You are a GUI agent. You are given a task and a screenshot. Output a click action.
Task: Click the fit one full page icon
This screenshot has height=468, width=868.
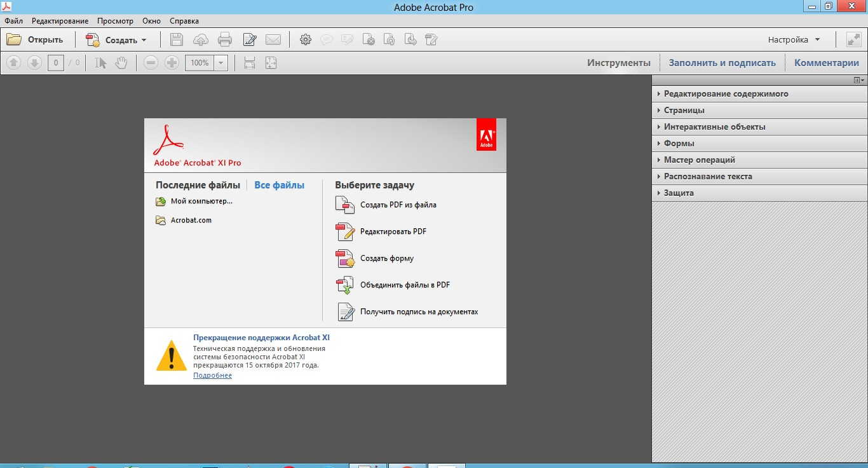[x=271, y=62]
